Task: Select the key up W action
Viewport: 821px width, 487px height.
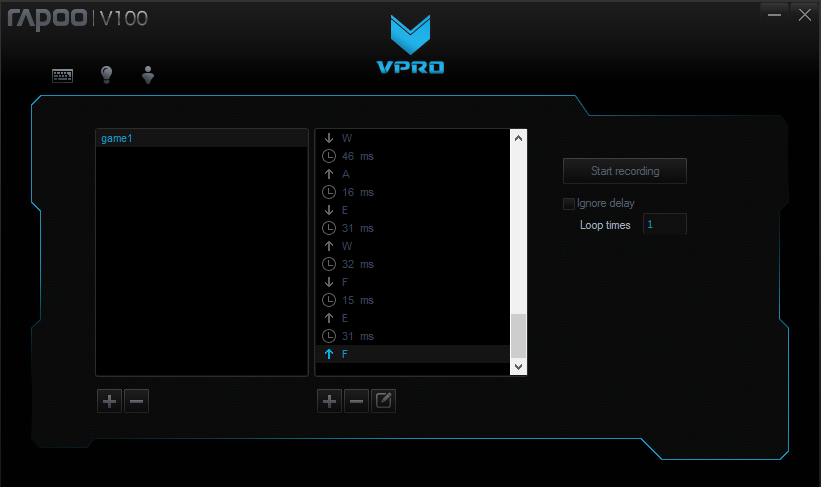Action: click(x=413, y=246)
